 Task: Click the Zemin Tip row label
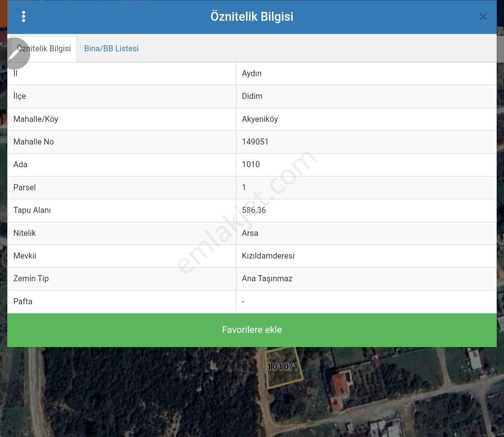31,279
